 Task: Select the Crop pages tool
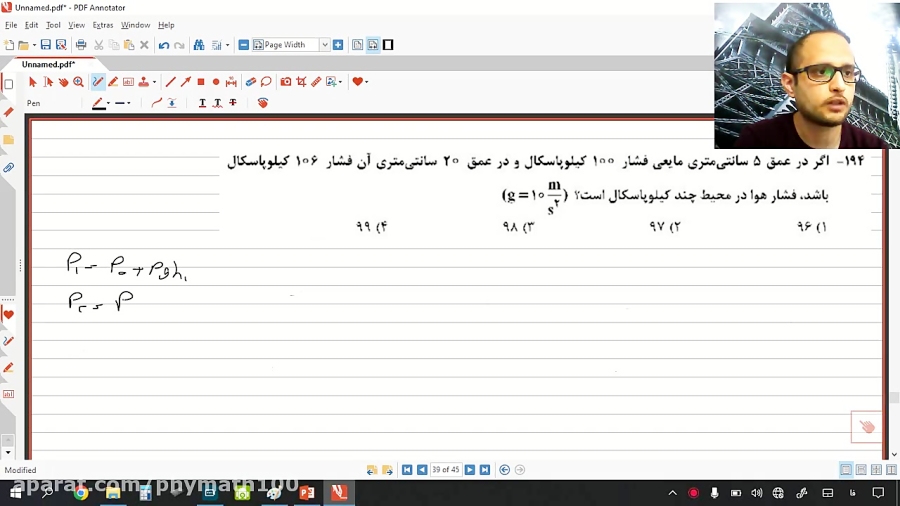301,82
